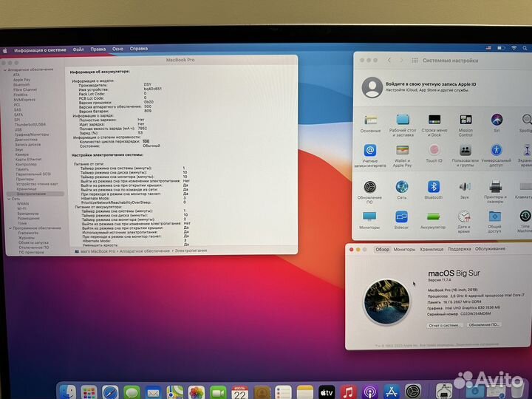
Task: Go back in Системные настройки
Action: (389, 60)
